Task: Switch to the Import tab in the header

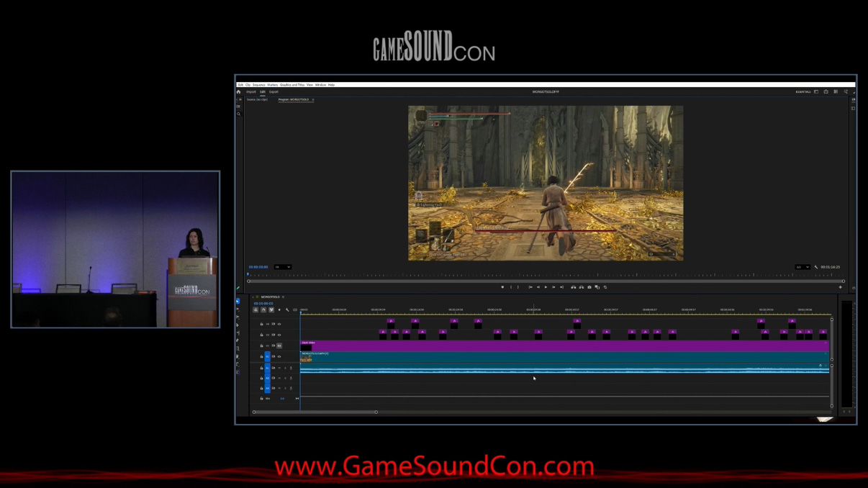Action: click(x=251, y=91)
